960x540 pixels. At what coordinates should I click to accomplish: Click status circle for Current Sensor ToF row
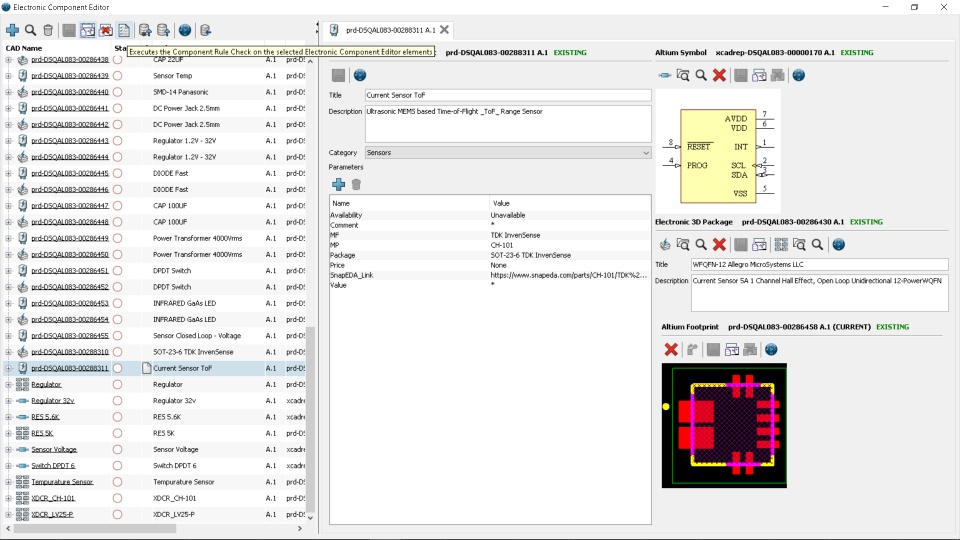[118, 368]
